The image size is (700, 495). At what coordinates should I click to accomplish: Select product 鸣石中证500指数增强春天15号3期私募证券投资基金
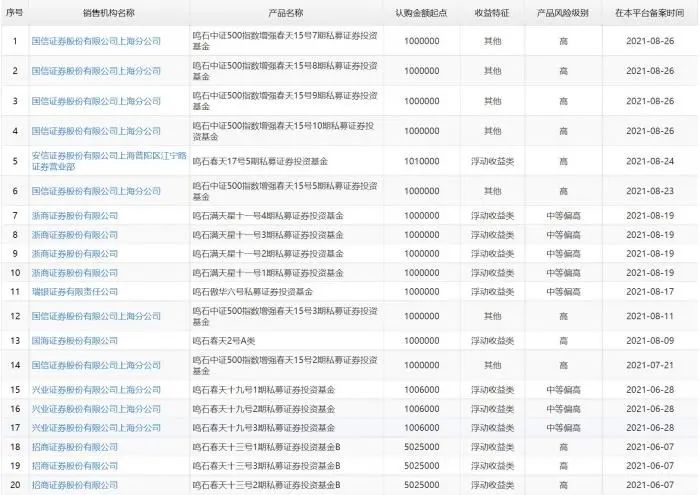[x=285, y=316]
